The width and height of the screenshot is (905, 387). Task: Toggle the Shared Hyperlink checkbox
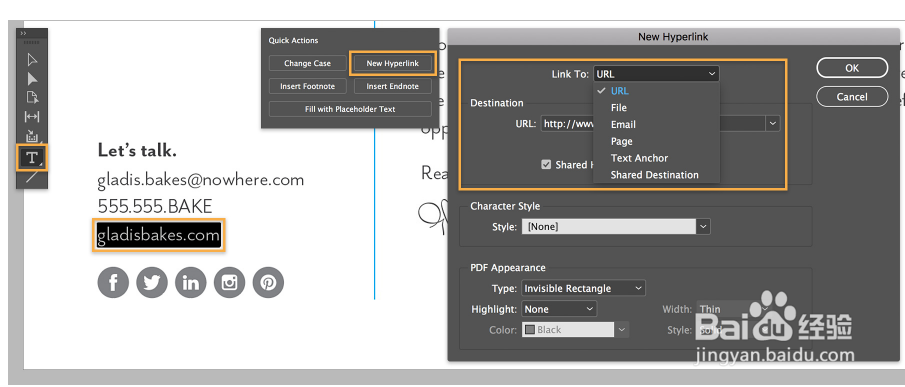pyautogui.click(x=545, y=165)
